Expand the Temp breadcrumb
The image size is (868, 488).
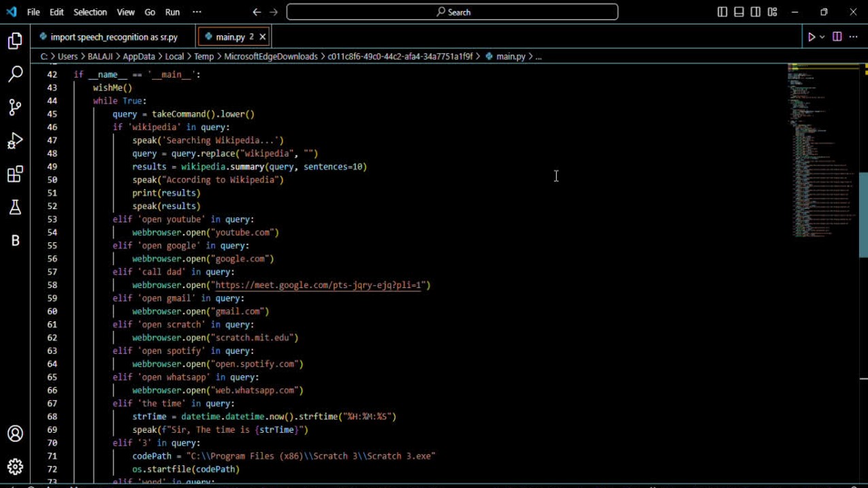204,56
